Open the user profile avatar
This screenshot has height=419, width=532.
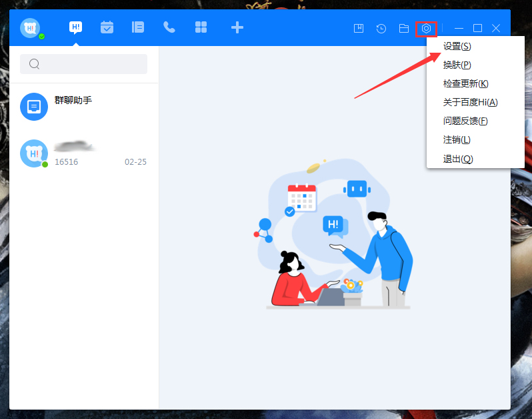pyautogui.click(x=30, y=28)
